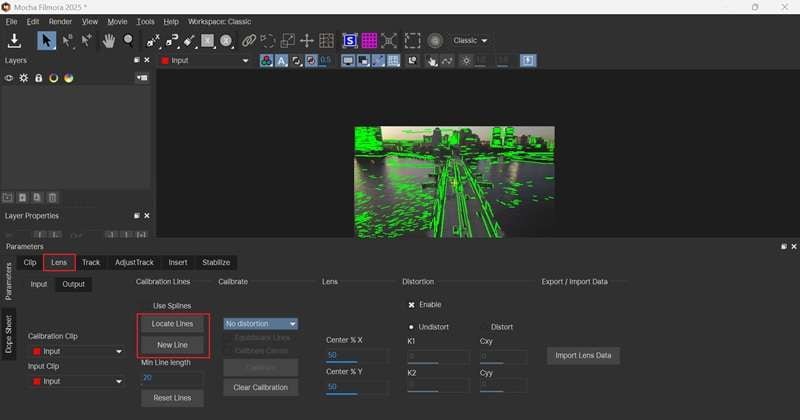Open the Input Clip dropdown
Viewport: 800px width, 420px height.
point(78,381)
